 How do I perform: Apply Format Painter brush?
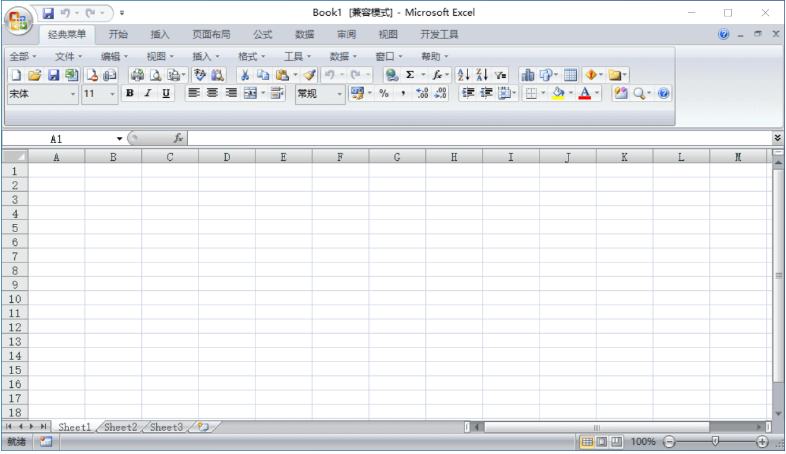click(x=310, y=75)
